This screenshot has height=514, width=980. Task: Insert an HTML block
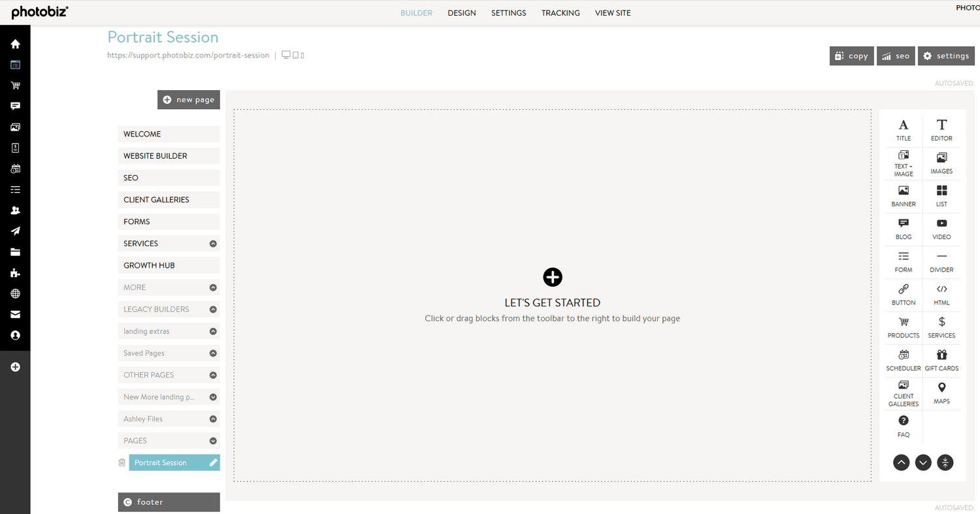click(941, 294)
